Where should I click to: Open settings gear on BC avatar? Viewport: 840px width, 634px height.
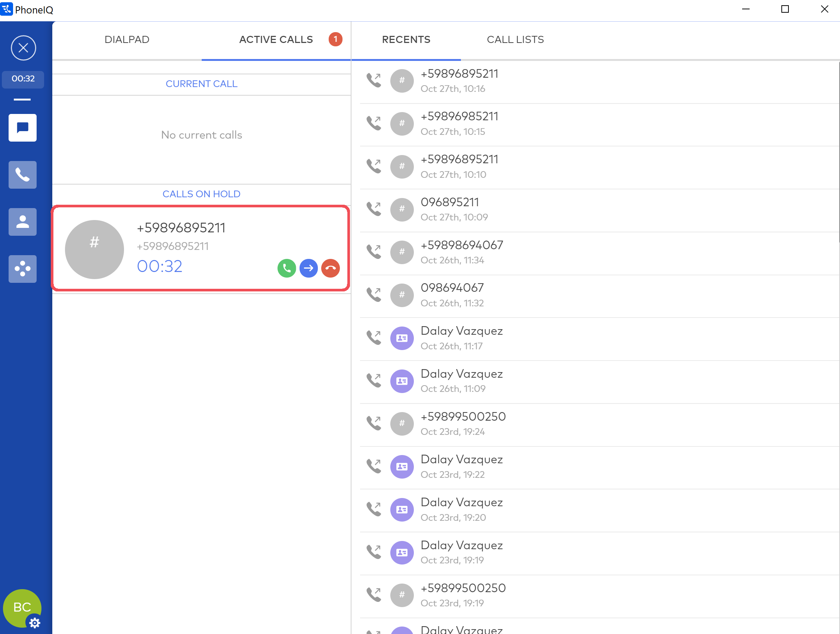point(35,622)
